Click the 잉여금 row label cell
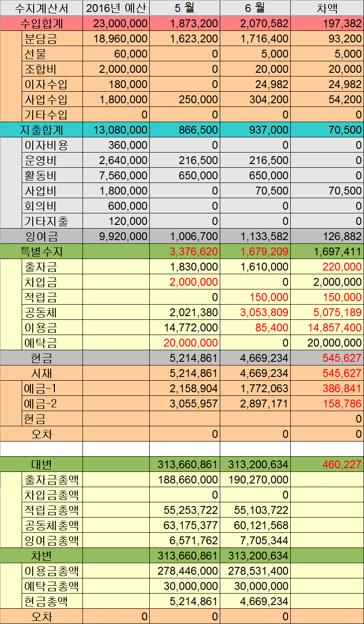The height and width of the screenshot is (624, 364). pos(41,236)
